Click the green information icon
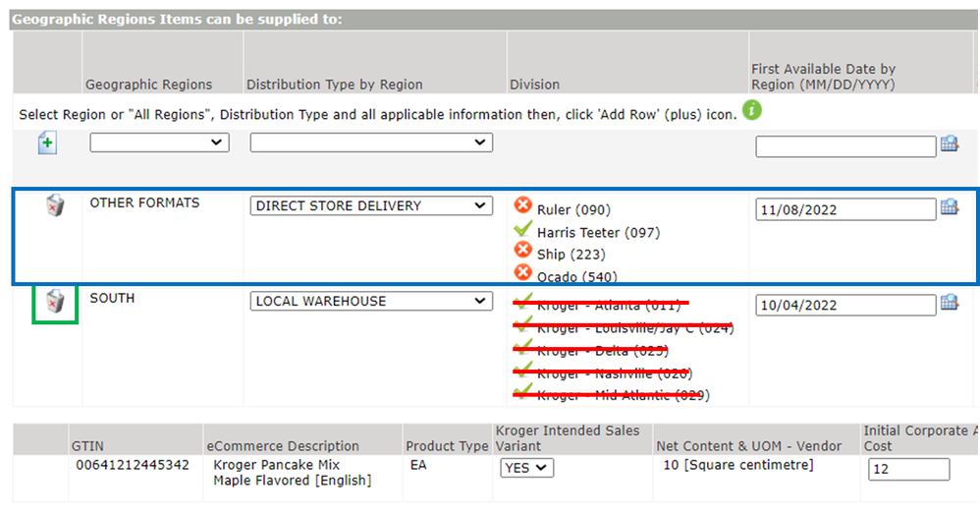This screenshot has height=516, width=980. tap(752, 111)
